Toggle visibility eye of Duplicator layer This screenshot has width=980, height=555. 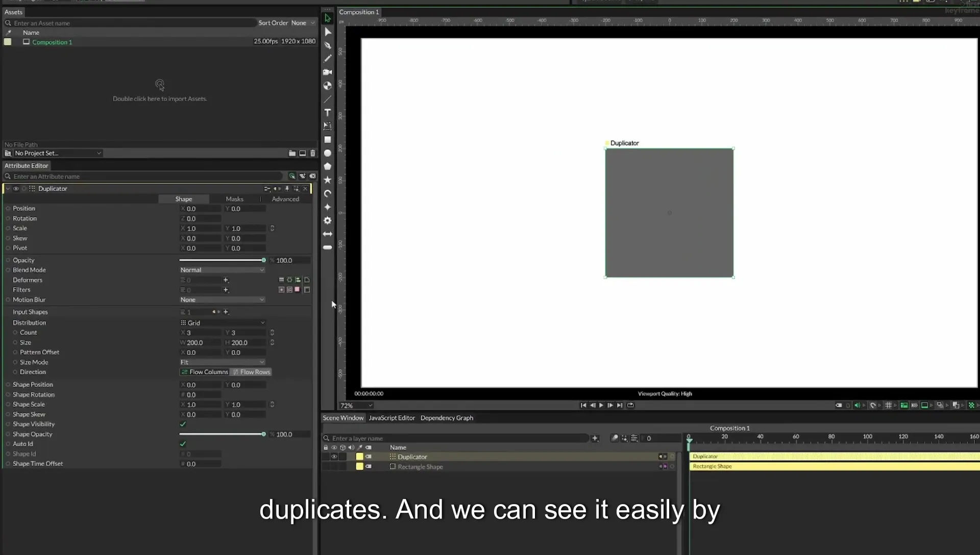pyautogui.click(x=334, y=457)
